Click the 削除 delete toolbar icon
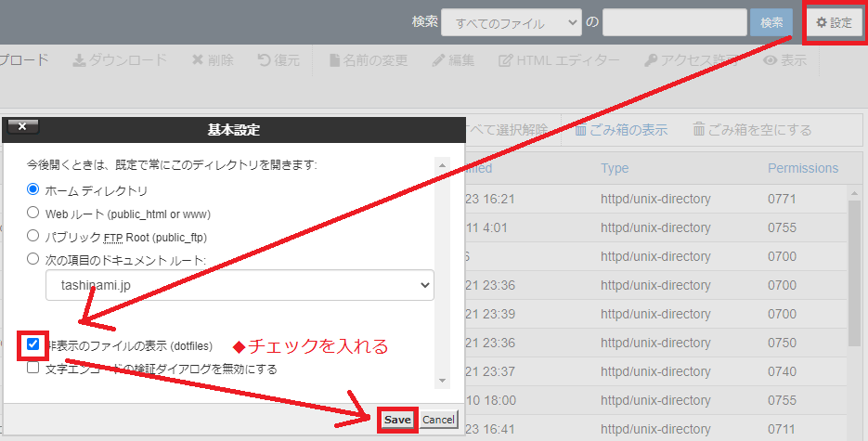This screenshot has width=868, height=441. pos(198,60)
